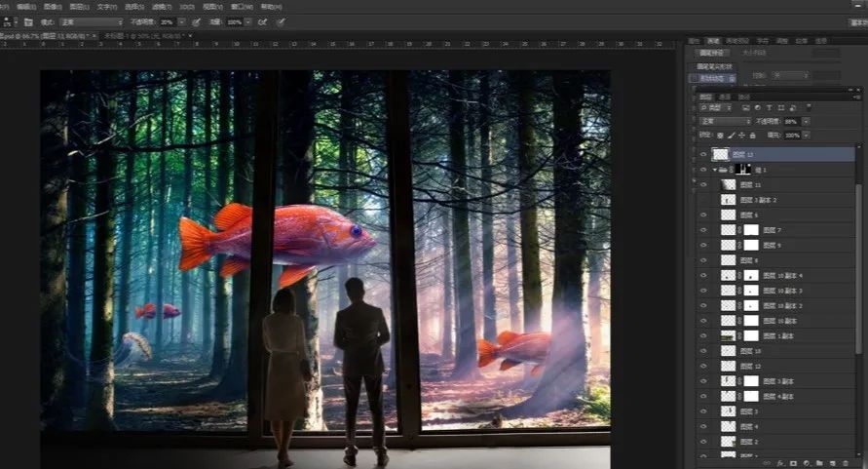Viewport: 868px width, 469px height.
Task: Open the Filter menu (滤镜)
Action: point(162,7)
